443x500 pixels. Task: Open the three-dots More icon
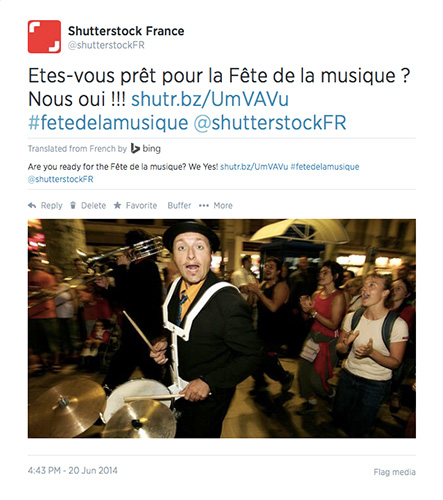(x=204, y=206)
